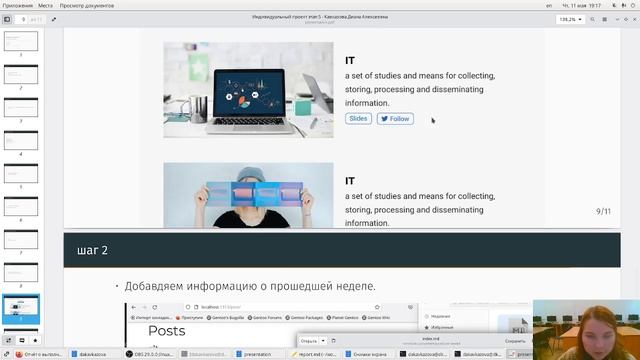Show outline view in sidebar

(22, 340)
